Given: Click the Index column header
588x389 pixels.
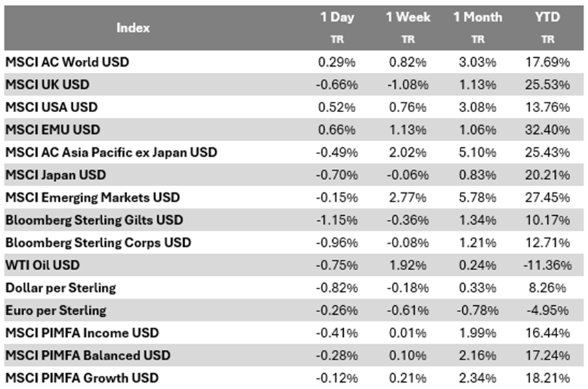Looking at the screenshot, I should pos(133,28).
